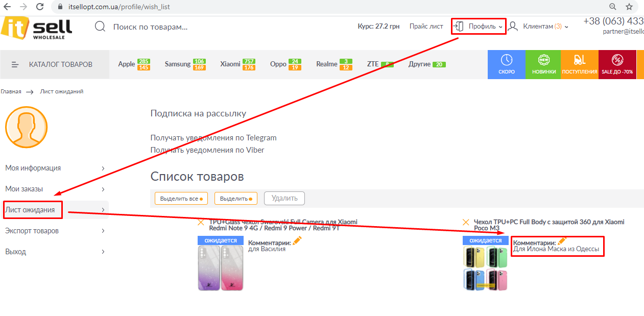Open the СКОРО clock icon tile

[x=507, y=64]
